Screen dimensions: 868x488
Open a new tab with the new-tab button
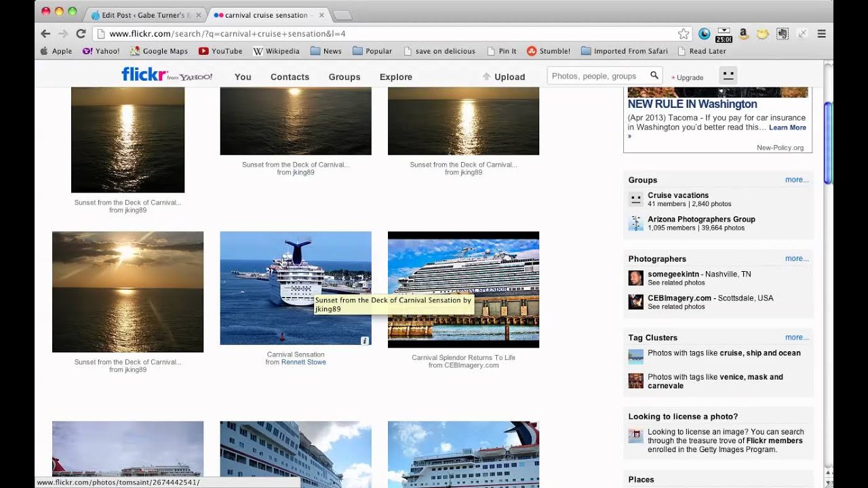[343, 15]
